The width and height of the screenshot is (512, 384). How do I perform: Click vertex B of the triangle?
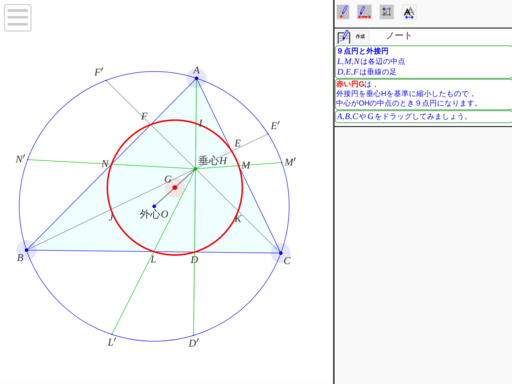[27, 250]
